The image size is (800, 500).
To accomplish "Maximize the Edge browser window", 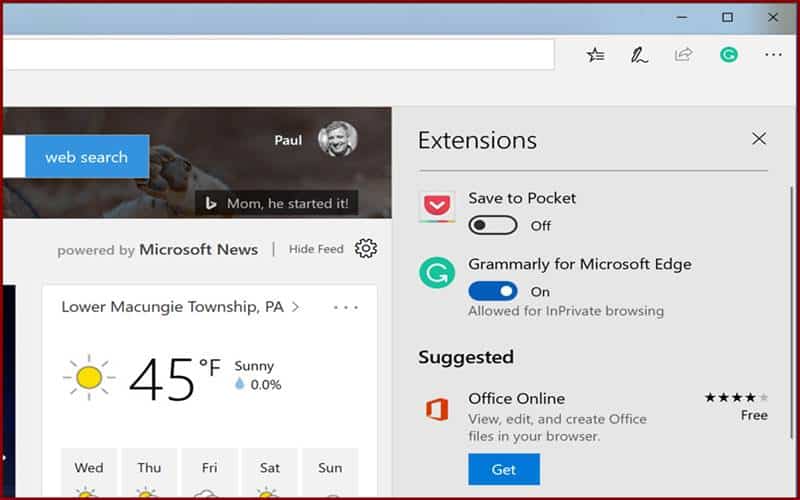I will click(x=728, y=17).
